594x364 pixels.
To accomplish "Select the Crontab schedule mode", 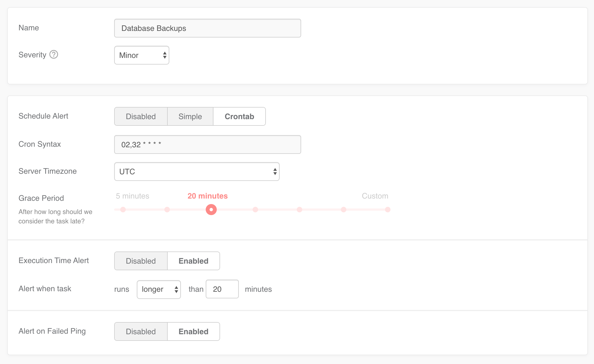I will [x=239, y=116].
